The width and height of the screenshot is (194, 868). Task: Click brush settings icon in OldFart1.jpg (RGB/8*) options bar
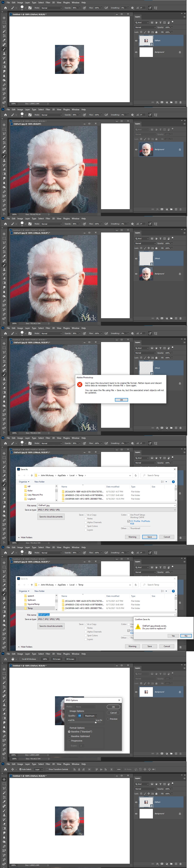pyautogui.click(x=30, y=115)
